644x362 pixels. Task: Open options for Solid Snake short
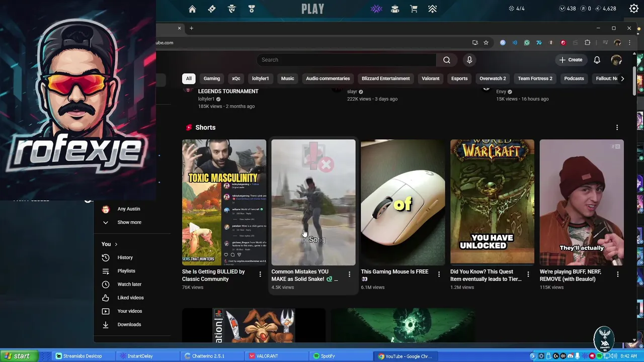pyautogui.click(x=349, y=275)
